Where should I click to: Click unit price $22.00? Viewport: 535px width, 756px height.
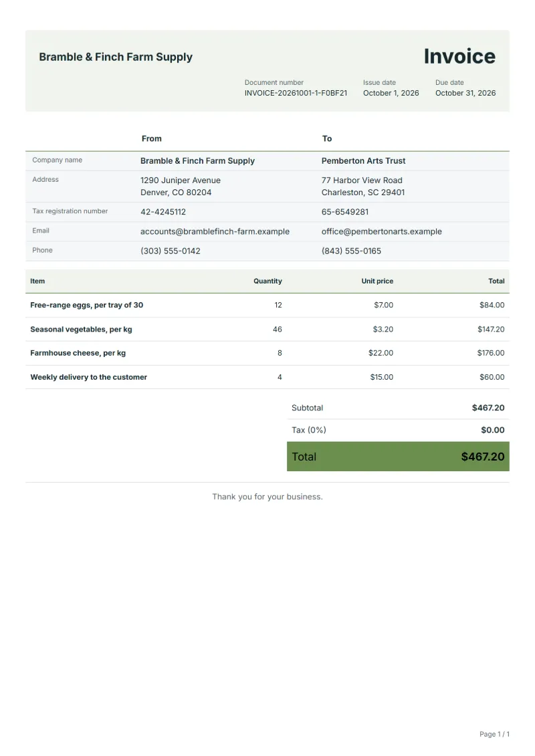[381, 353]
